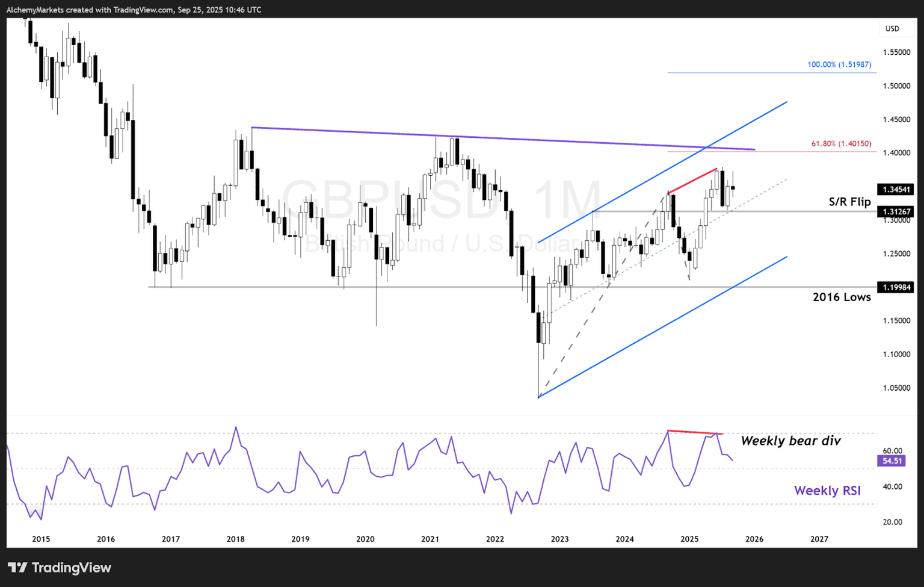Click the AlchemyMarkets attribution header text
This screenshot has height=587, width=924.
click(x=134, y=10)
